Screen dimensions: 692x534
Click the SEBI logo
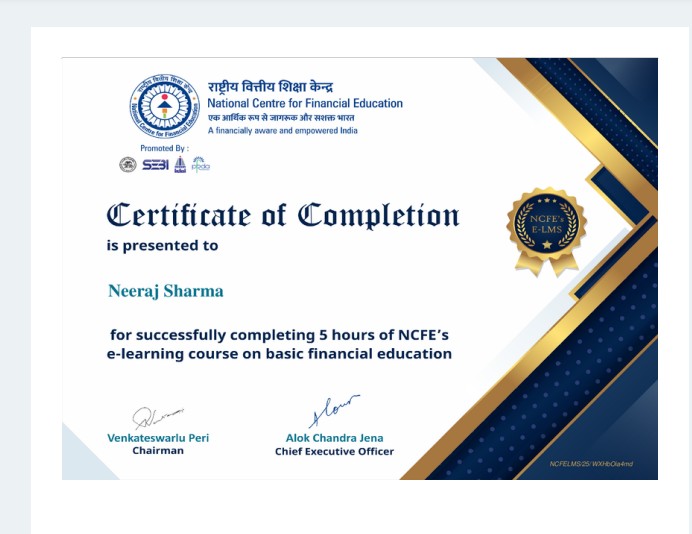[155, 165]
